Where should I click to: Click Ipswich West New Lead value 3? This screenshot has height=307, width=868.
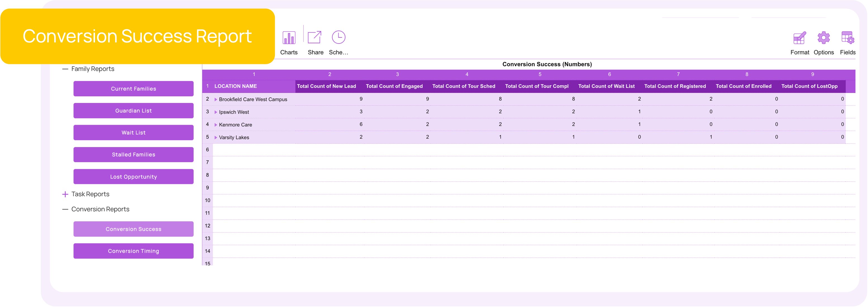pyautogui.click(x=361, y=112)
